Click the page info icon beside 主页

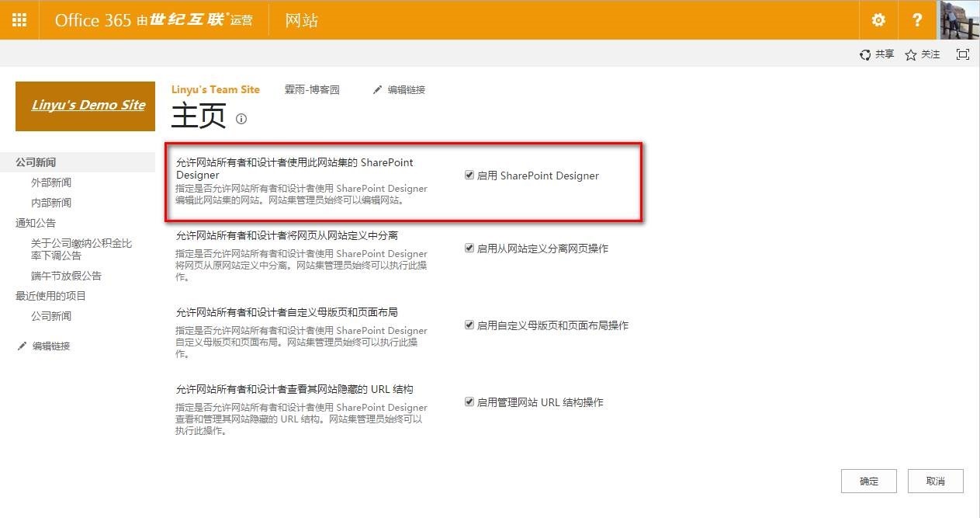pos(241,119)
